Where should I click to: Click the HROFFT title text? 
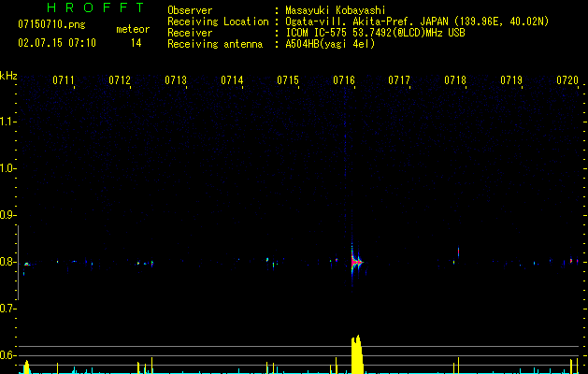pos(96,7)
